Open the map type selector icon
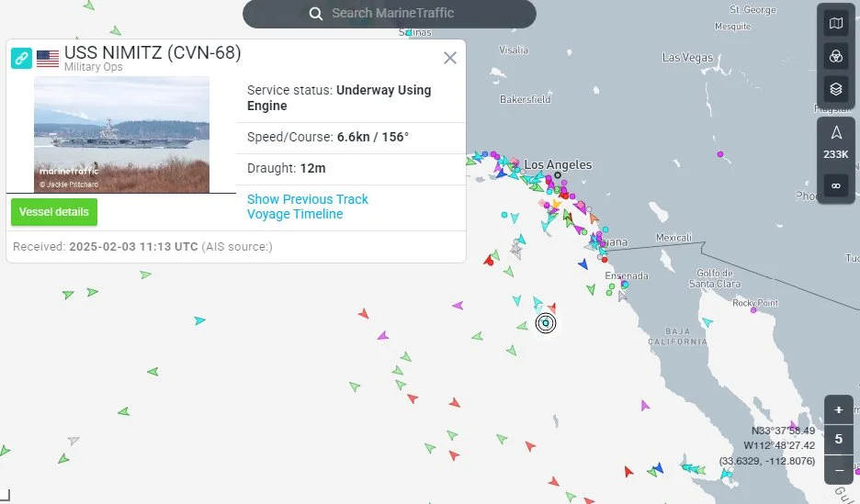This screenshot has width=860, height=504. (x=835, y=24)
